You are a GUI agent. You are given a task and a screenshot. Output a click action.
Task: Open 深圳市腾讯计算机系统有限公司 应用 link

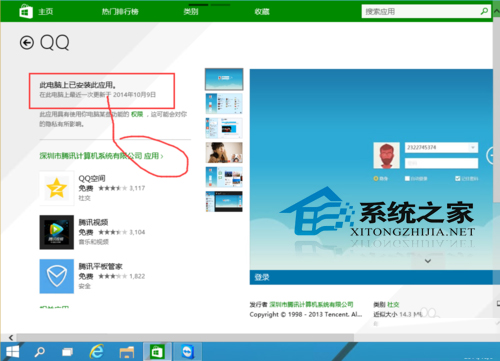point(101,156)
